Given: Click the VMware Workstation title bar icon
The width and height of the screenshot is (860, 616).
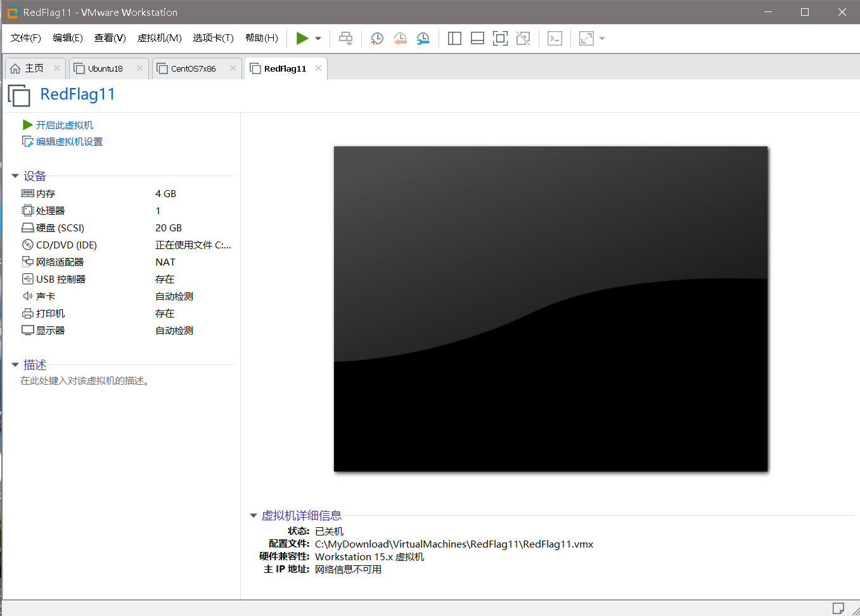Looking at the screenshot, I should coord(13,12).
